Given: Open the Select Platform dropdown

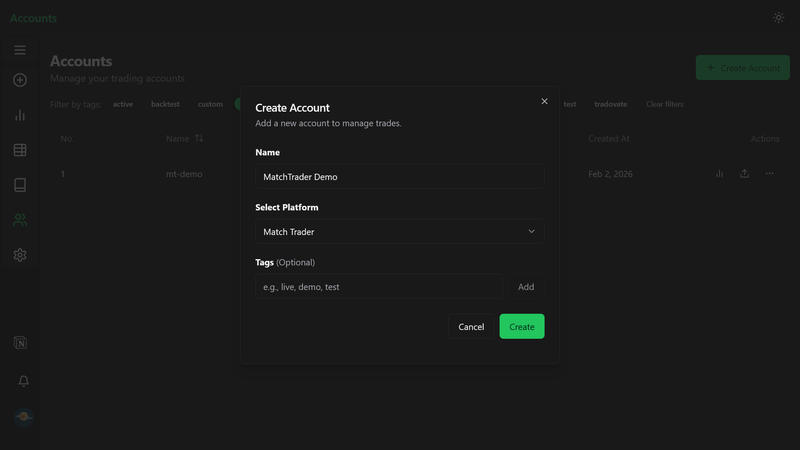Looking at the screenshot, I should [399, 232].
